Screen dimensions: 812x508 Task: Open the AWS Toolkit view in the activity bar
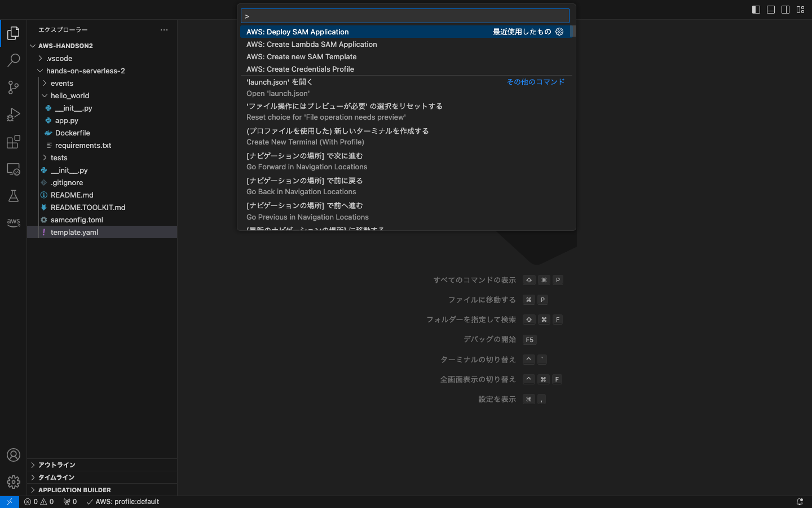click(14, 222)
